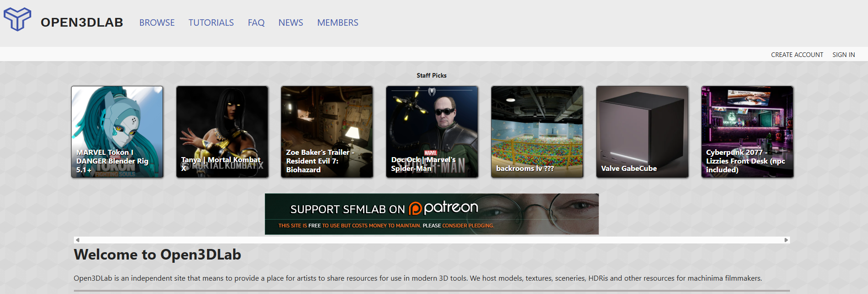Click the Staff Picks heading text
The height and width of the screenshot is (294, 868).
coord(431,75)
